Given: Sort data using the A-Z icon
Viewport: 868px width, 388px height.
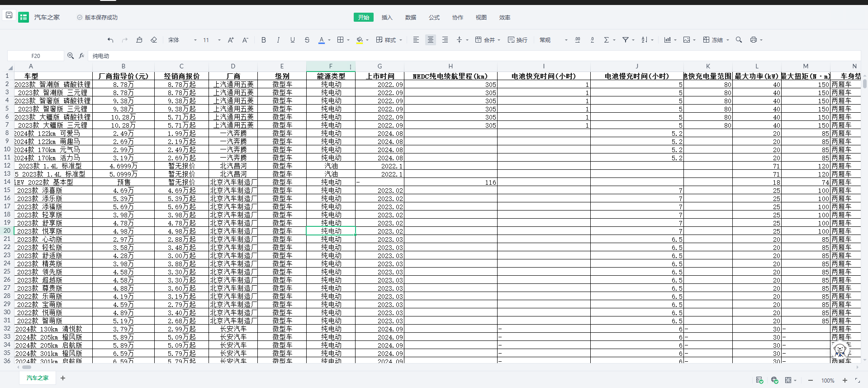Looking at the screenshot, I should tap(645, 40).
